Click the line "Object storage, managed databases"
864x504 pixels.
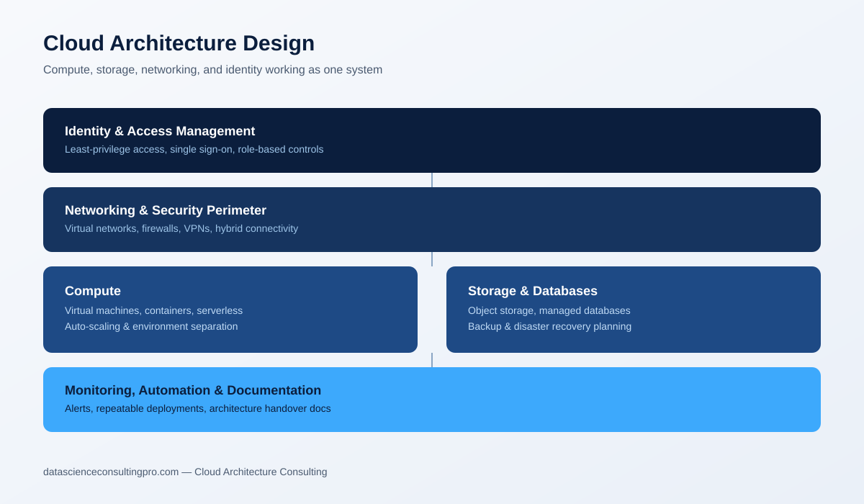click(549, 310)
